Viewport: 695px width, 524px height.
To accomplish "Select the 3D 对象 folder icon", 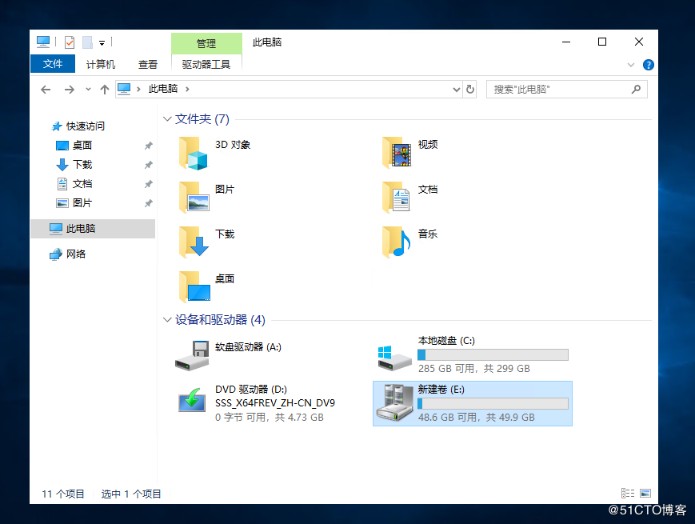I will 193,153.
